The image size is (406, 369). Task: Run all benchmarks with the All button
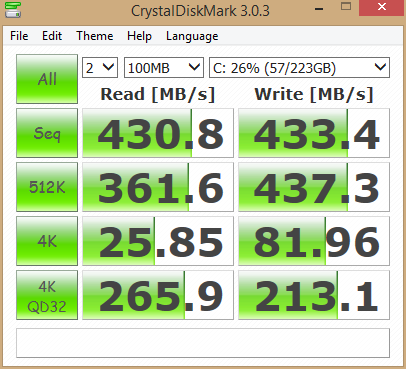pos(47,79)
